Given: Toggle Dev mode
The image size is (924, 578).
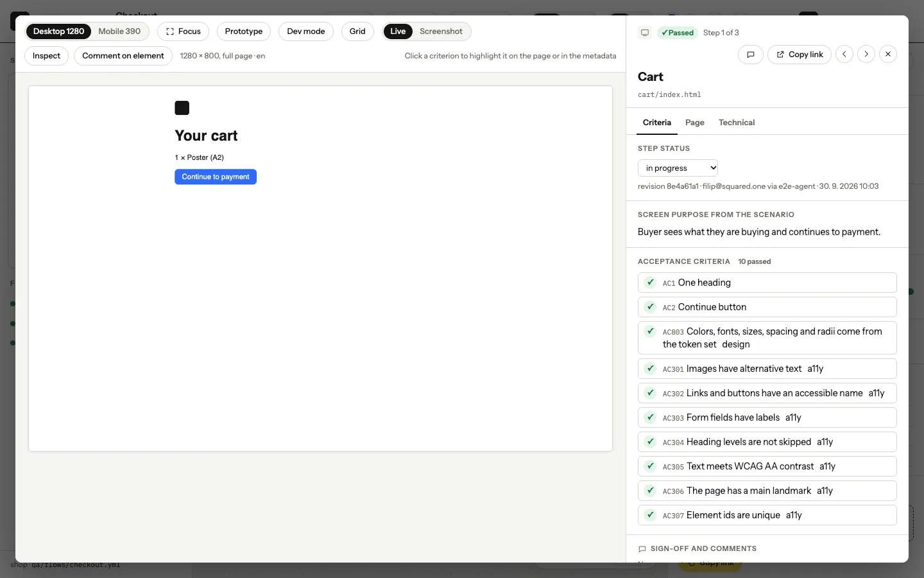Looking at the screenshot, I should (306, 31).
